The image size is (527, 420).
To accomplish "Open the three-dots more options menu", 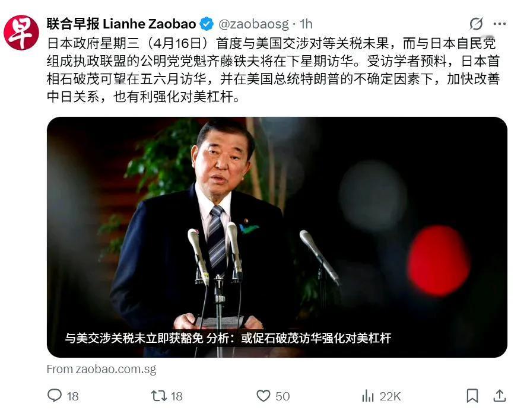I will click(500, 24).
